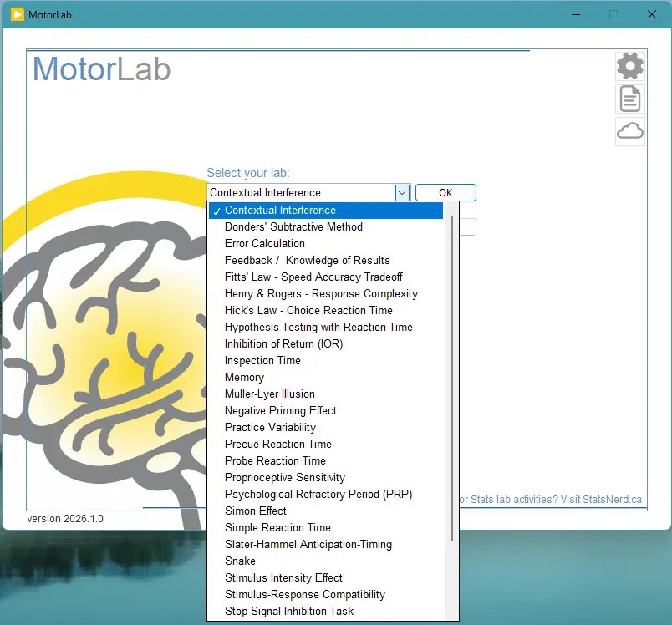Choose Slater-Hammel Anticipation-Timing
This screenshot has height=625, width=672.
[x=326, y=545]
